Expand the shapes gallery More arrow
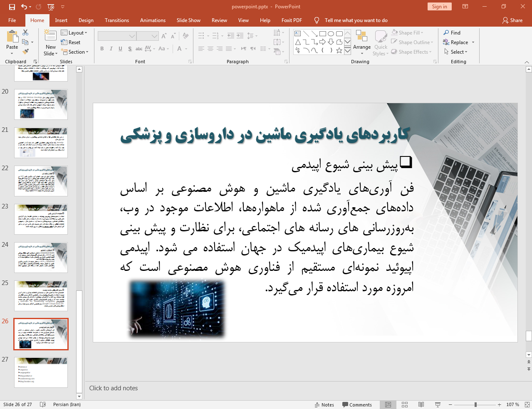This screenshot has width=532, height=409. coord(347,50)
